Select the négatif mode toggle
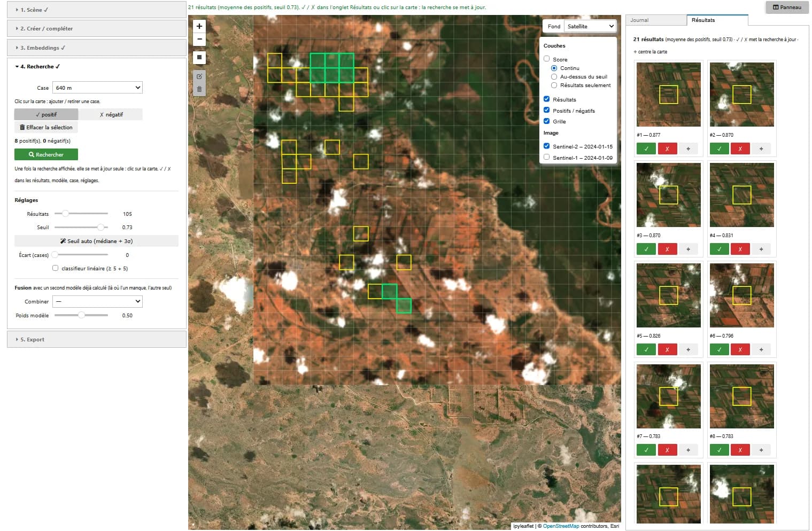Image resolution: width=812 pixels, height=531 pixels. pyautogui.click(x=111, y=114)
